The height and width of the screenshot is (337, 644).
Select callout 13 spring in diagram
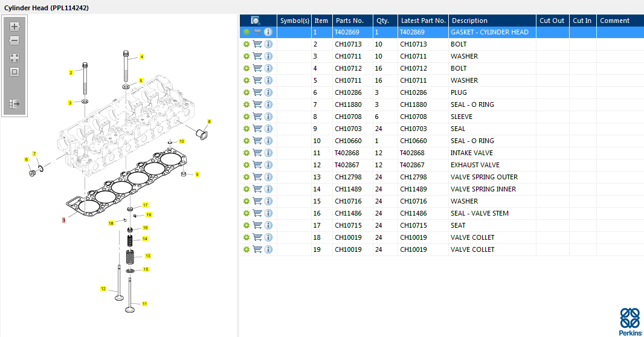148,255
